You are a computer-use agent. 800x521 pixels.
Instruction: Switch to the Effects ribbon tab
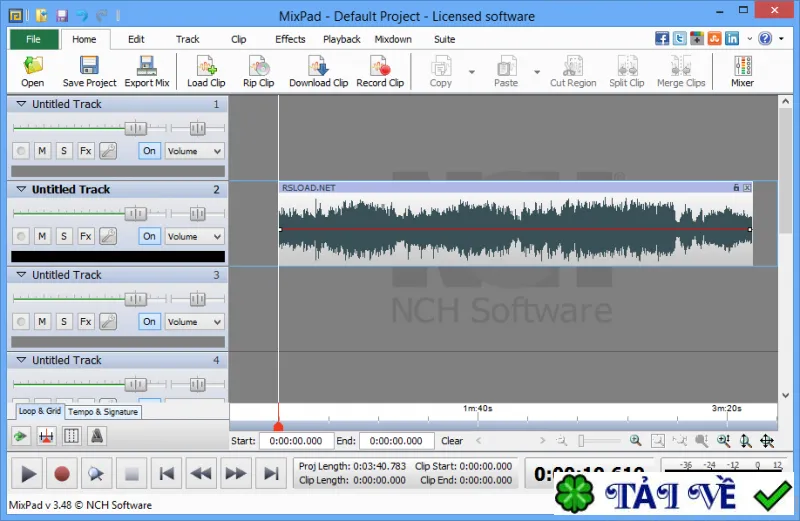click(x=290, y=39)
